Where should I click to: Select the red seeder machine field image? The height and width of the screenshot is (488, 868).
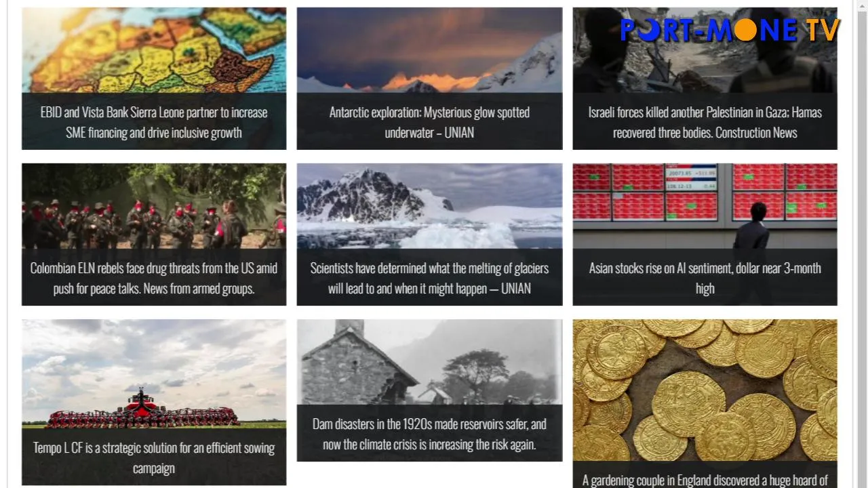[154, 373]
